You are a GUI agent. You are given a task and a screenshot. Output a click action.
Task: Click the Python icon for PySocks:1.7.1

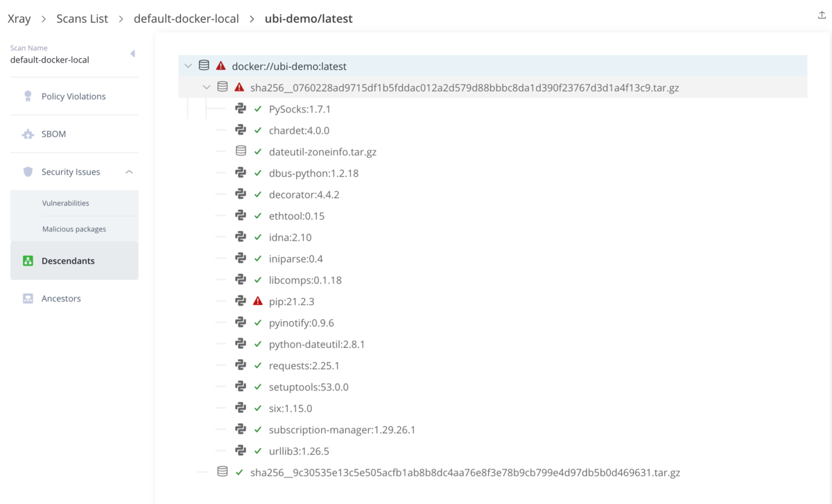point(241,109)
